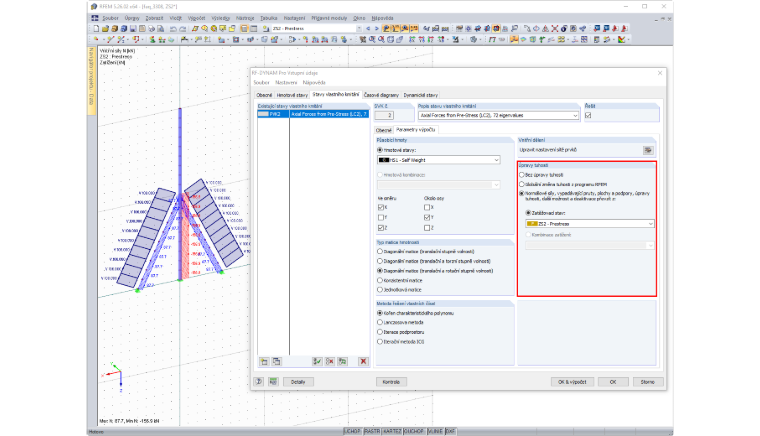
Task: Switch to Hmotové stavy tab
Action: (x=292, y=95)
